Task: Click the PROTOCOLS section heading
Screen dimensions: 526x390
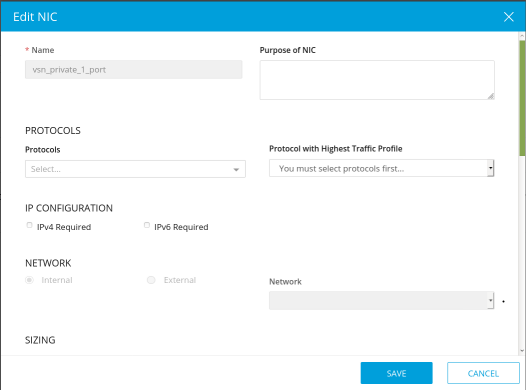Action: (53, 131)
